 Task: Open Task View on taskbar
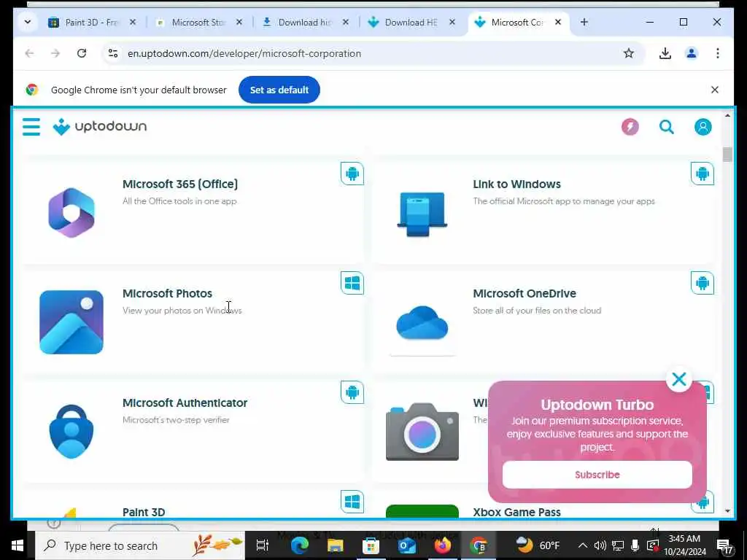[x=263, y=545]
